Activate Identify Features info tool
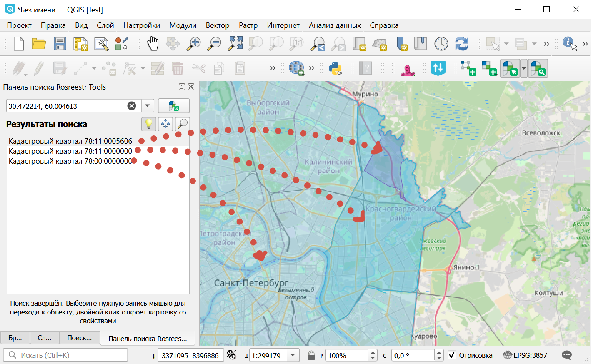Image resolution: width=591 pixels, height=364 pixels. pos(569,44)
